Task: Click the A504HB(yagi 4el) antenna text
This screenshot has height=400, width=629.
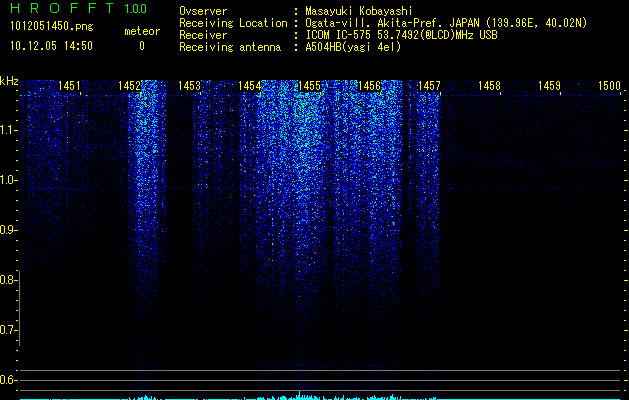Action: pos(353,47)
